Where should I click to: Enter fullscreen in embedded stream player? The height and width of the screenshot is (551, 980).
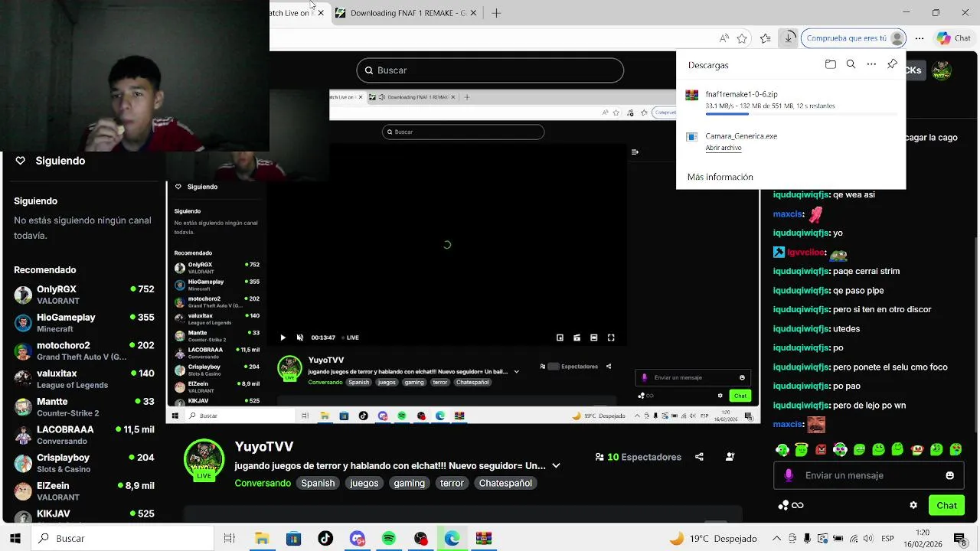[x=611, y=337]
